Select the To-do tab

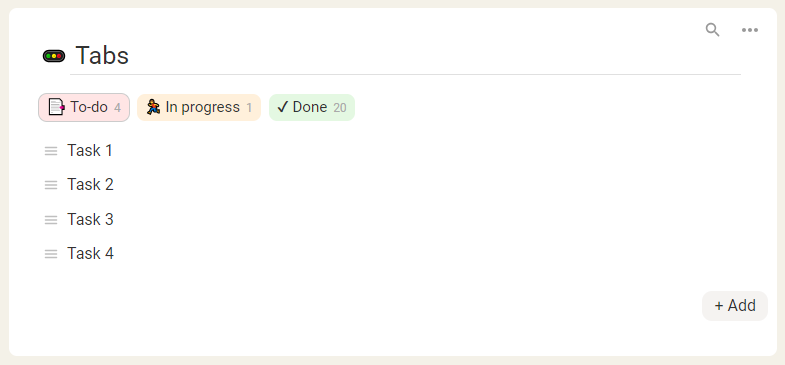click(x=84, y=107)
